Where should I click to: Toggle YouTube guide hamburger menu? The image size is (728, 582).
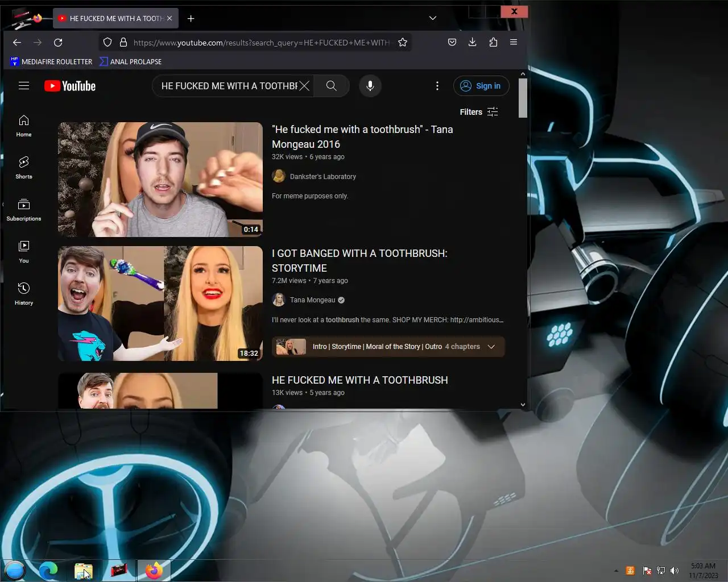pos(24,86)
